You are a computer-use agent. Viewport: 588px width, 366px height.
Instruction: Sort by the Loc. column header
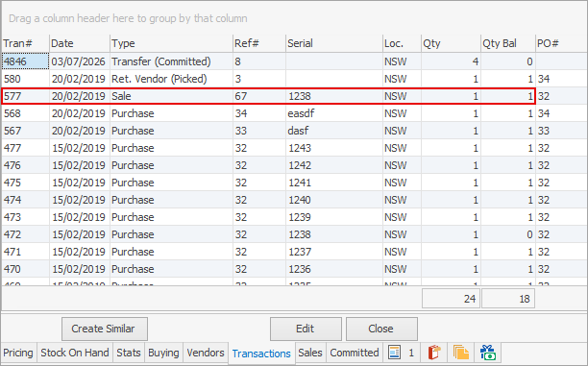click(x=402, y=43)
